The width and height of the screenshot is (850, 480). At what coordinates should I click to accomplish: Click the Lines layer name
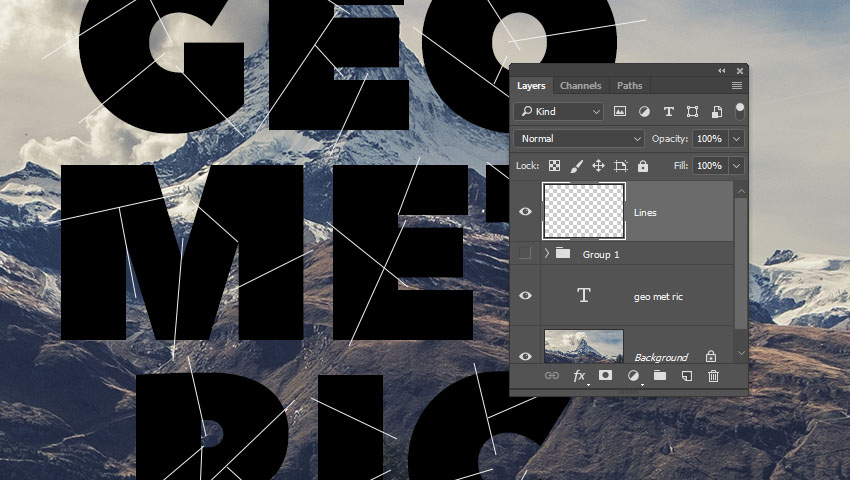tap(645, 213)
